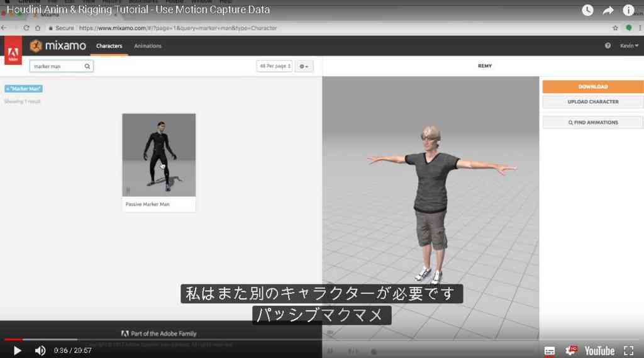Click the orange DOWNLOAD button
644x358 pixels.
tap(592, 87)
